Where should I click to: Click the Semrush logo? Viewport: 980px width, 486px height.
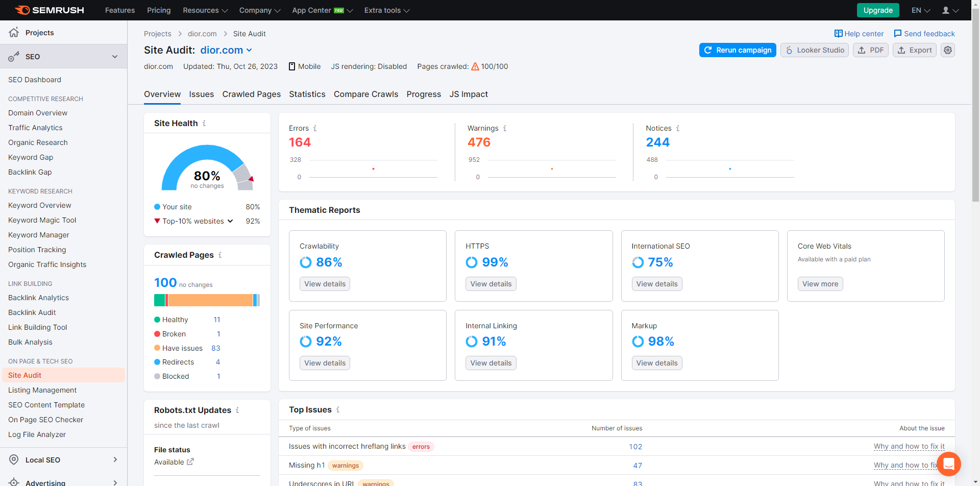pyautogui.click(x=49, y=10)
